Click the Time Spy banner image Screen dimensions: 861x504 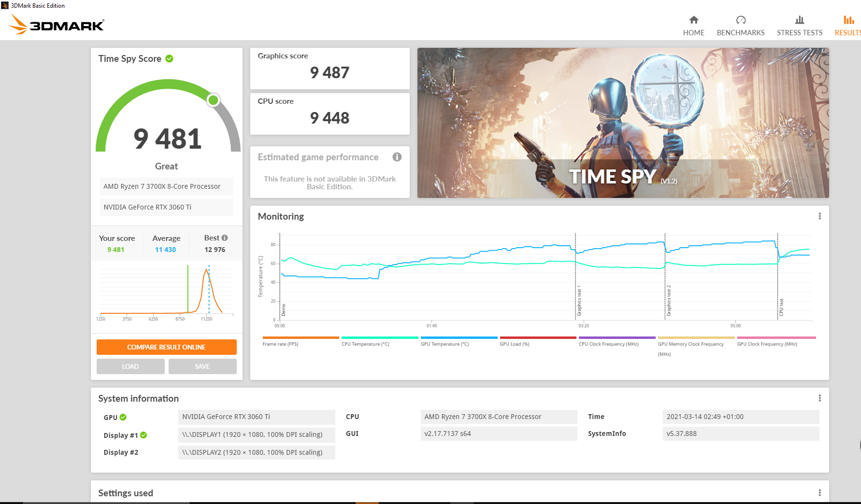point(623,123)
